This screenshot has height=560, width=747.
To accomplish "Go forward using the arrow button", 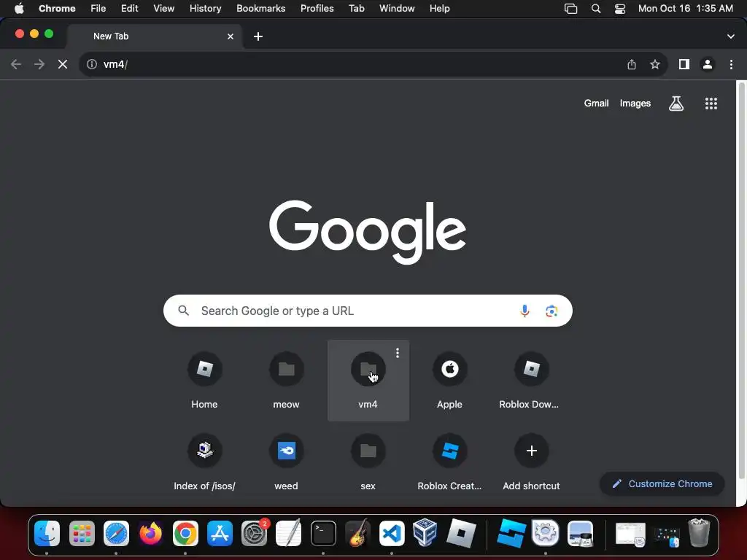I will point(39,64).
